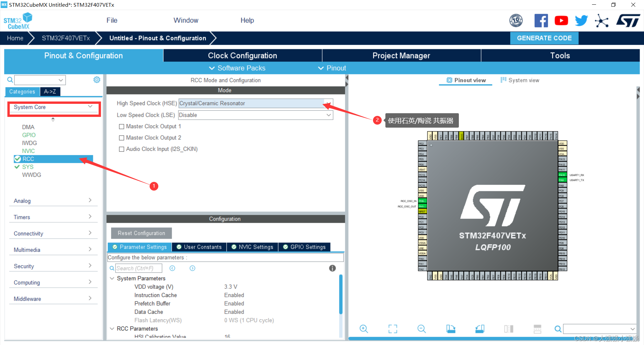Zoom in on the pinout view
The width and height of the screenshot is (644, 345).
364,329
